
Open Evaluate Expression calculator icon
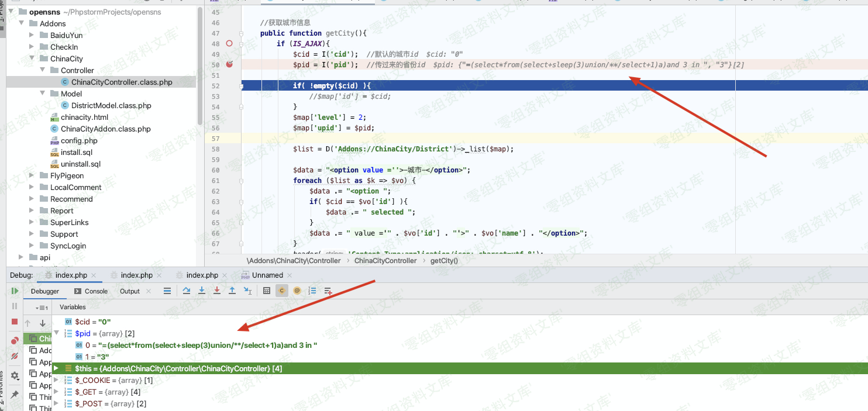267,291
